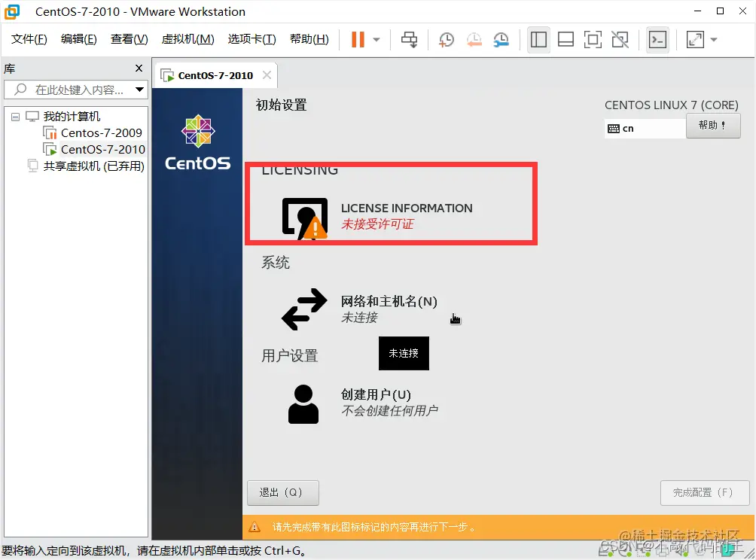Open the 编辑(E) menu

point(78,39)
